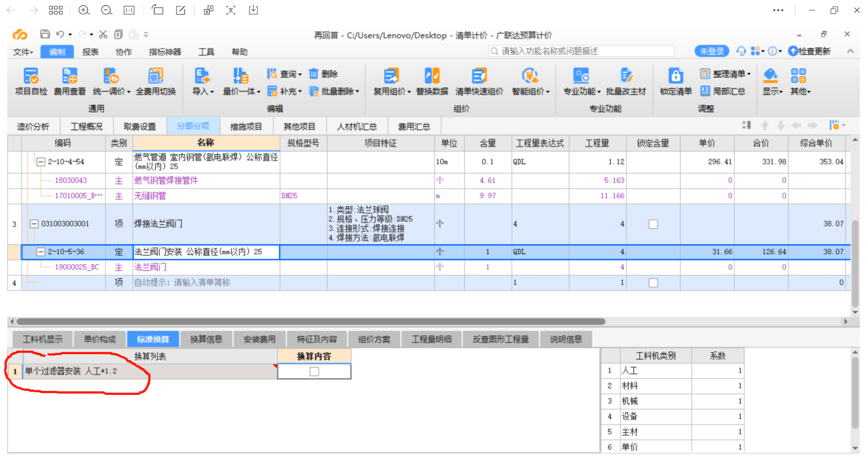Open the 指标神器 menu
Viewport: 868px width, 456px height.
click(x=165, y=52)
